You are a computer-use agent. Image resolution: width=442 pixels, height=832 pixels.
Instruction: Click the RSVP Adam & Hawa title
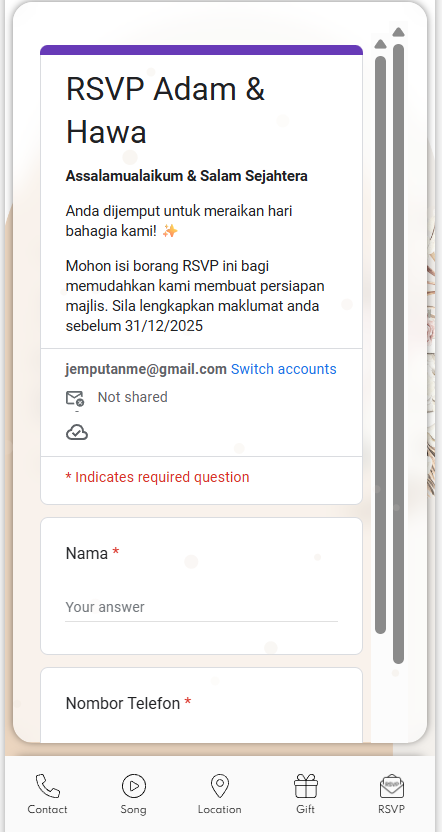tap(165, 110)
